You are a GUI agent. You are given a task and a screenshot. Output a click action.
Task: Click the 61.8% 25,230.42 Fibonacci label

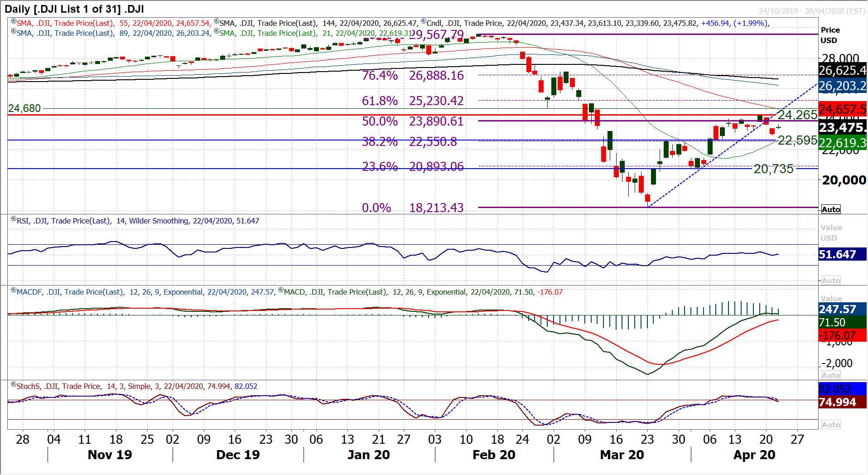coord(413,101)
